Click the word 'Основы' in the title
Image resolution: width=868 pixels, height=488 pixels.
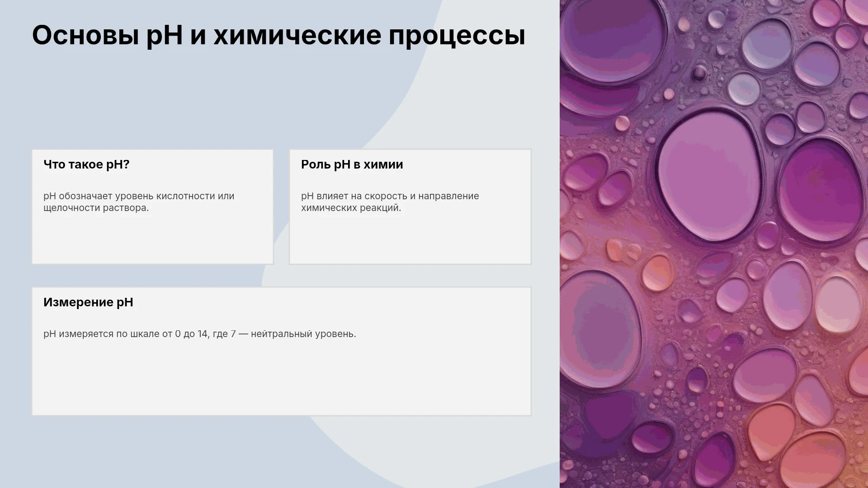(x=85, y=35)
